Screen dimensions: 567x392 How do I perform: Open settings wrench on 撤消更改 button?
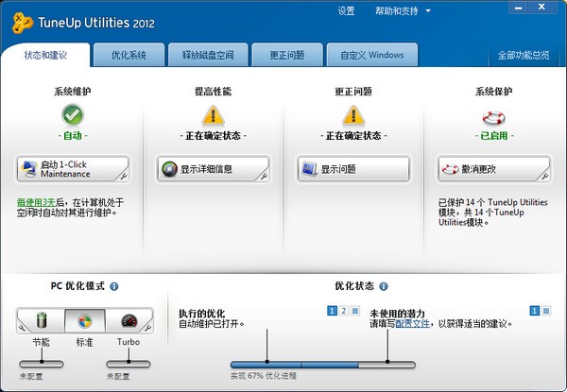[544, 177]
